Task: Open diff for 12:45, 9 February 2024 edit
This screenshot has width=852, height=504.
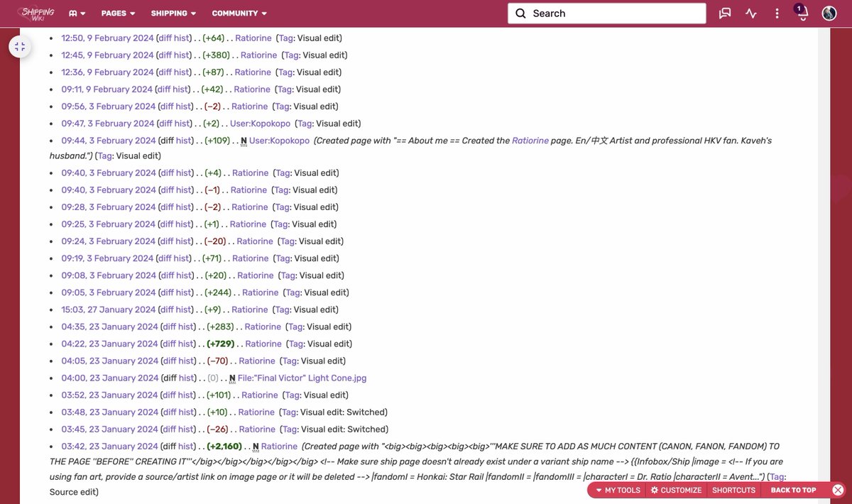Action: coord(165,55)
